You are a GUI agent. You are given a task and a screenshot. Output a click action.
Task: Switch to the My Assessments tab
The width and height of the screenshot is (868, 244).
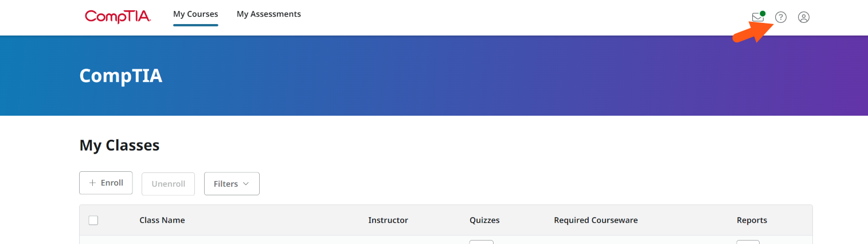(269, 14)
